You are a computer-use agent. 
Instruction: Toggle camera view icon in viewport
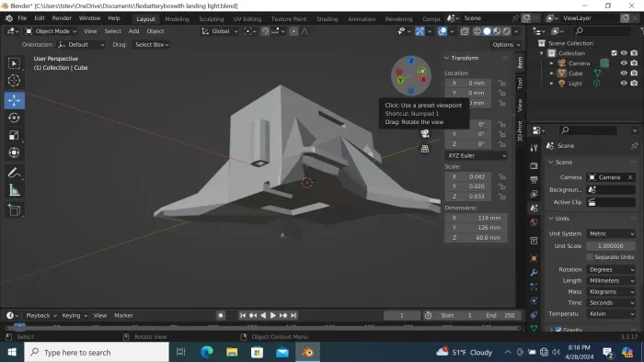425,133
